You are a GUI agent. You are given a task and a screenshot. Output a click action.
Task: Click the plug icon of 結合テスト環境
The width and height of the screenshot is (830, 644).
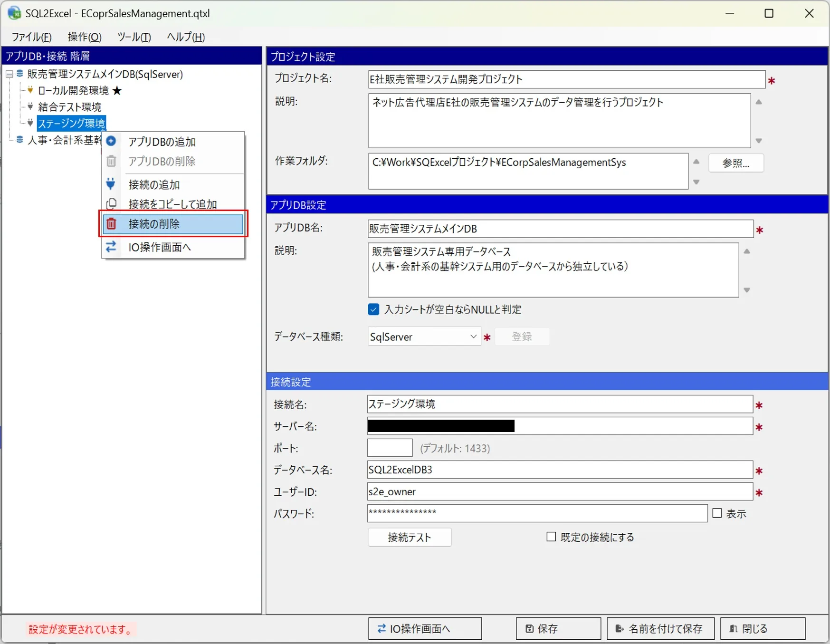(30, 106)
